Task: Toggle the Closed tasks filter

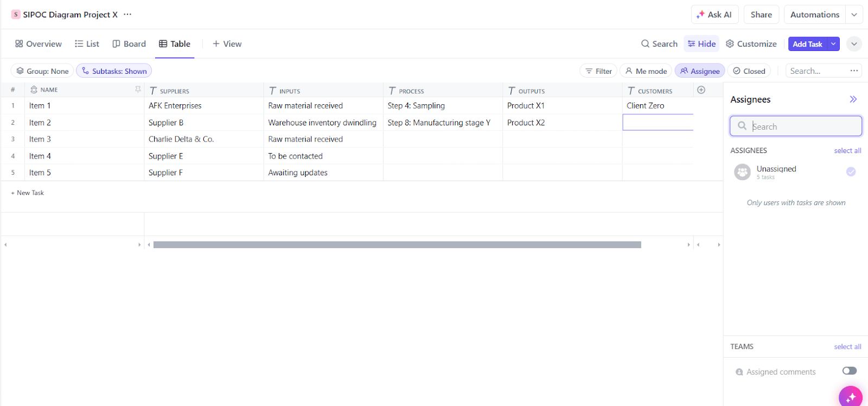Action: [749, 71]
